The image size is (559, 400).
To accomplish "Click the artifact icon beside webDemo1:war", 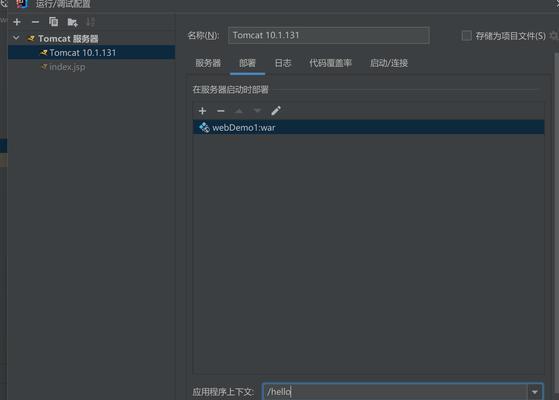I will pos(204,127).
